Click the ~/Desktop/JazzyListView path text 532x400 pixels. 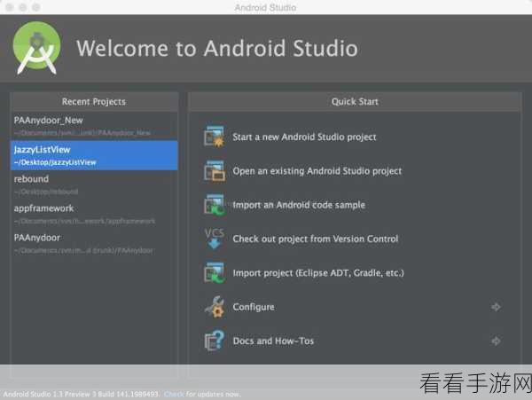pyautogui.click(x=55, y=162)
